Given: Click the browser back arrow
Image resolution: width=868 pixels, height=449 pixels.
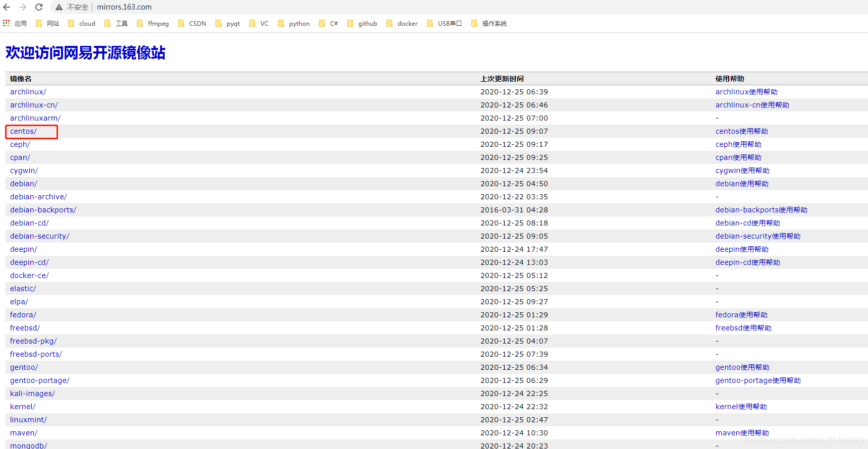Looking at the screenshot, I should 7,7.
